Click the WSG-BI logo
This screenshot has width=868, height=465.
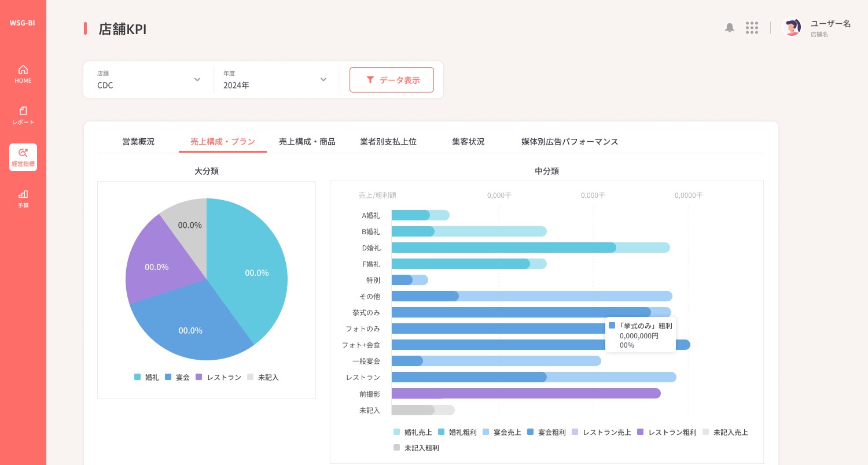22,23
